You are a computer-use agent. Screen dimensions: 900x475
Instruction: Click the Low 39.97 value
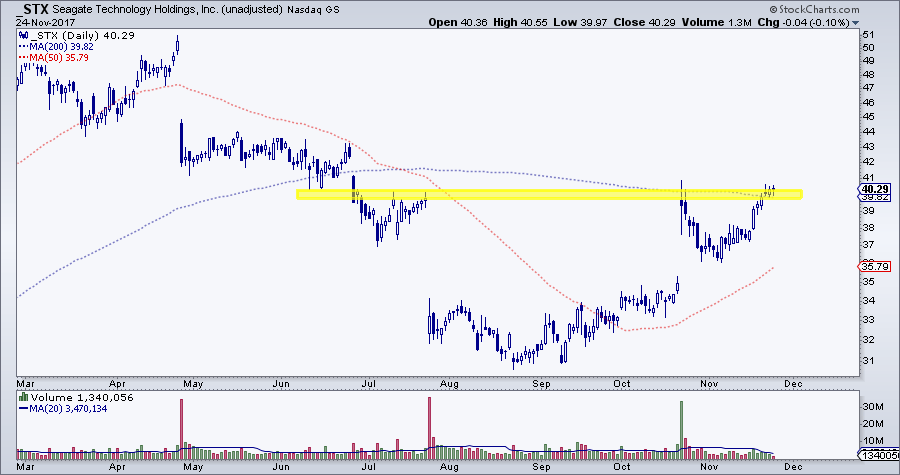tap(579, 22)
